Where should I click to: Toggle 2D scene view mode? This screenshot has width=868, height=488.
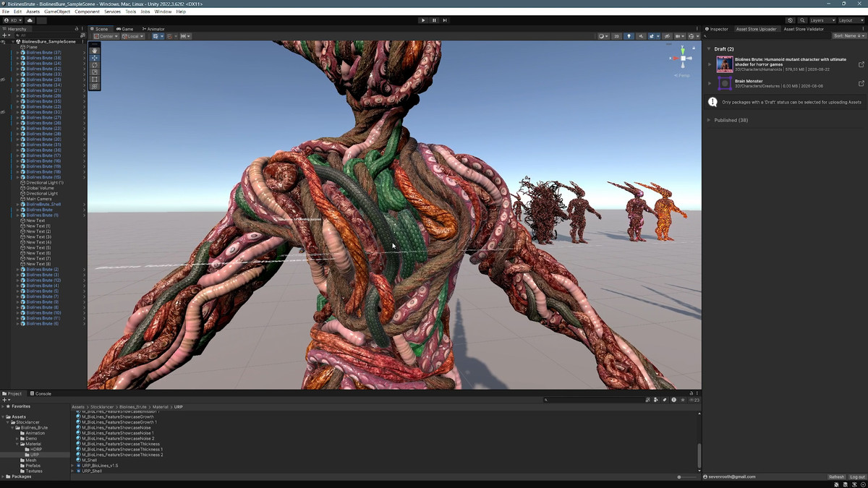tap(617, 36)
